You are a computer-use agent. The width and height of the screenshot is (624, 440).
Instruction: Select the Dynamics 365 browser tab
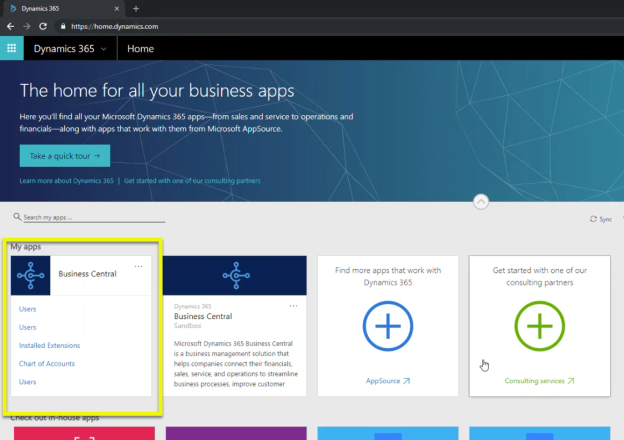click(x=64, y=8)
